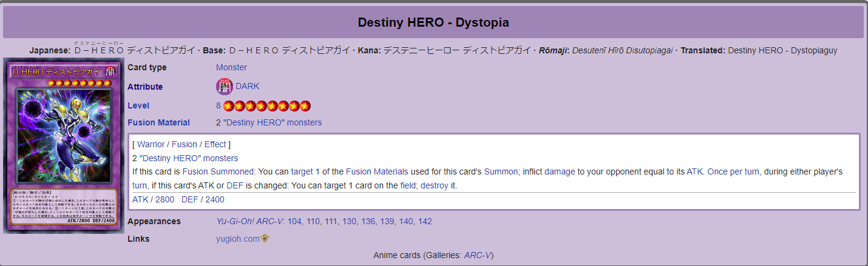Open the Destiny HERO Dystopia card image

coord(64,145)
